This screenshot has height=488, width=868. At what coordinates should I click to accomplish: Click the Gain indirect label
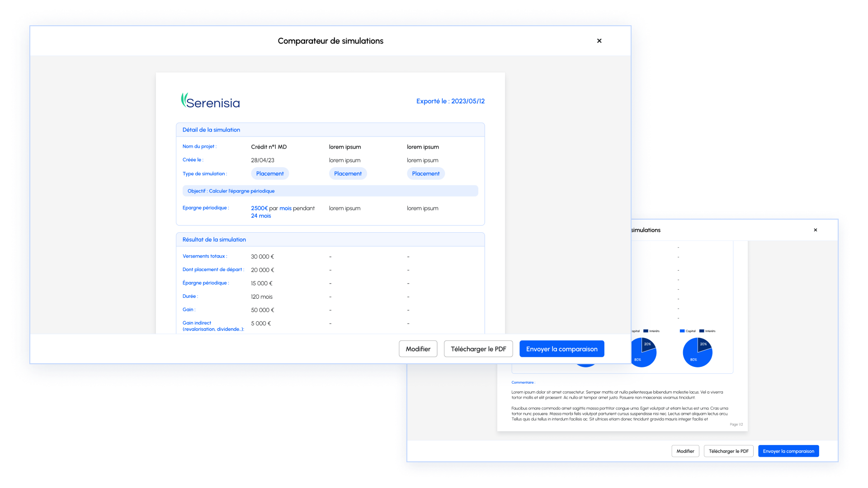pos(213,326)
